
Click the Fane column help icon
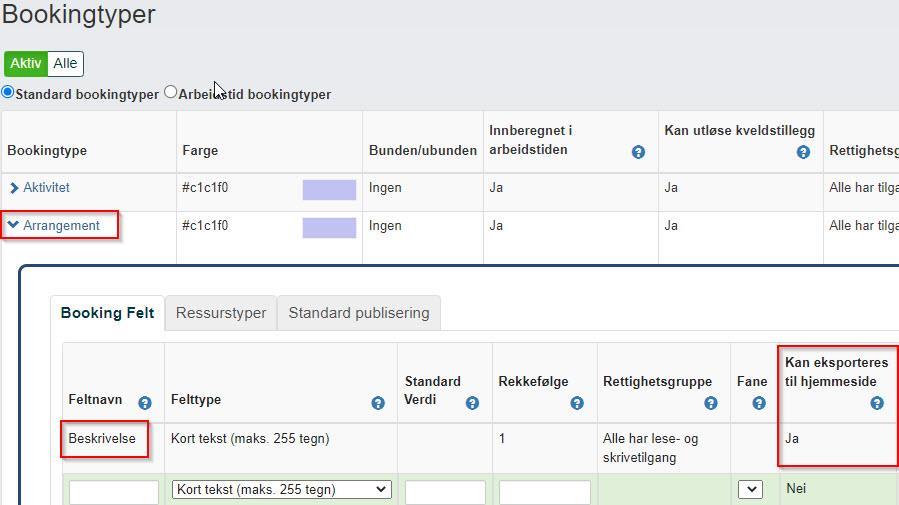click(x=759, y=403)
